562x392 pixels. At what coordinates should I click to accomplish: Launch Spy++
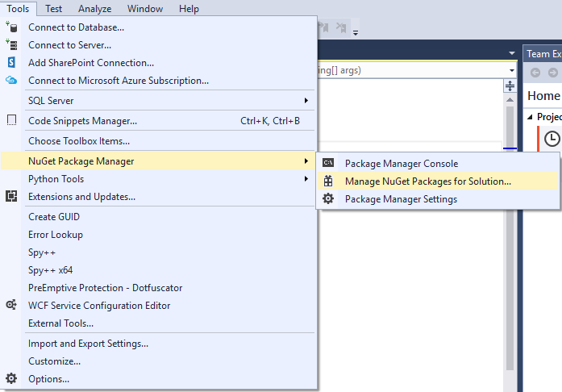pos(158,252)
